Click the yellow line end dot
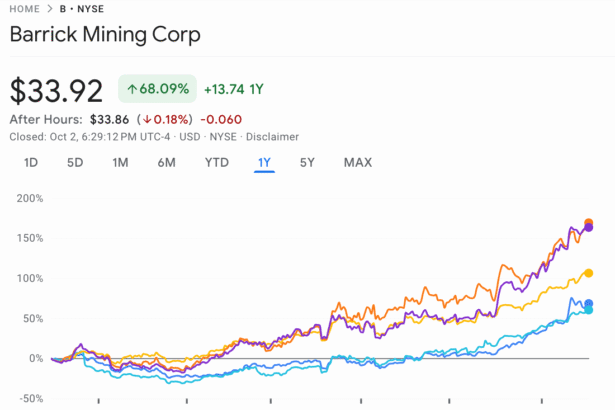The height and width of the screenshot is (410, 615). point(589,273)
